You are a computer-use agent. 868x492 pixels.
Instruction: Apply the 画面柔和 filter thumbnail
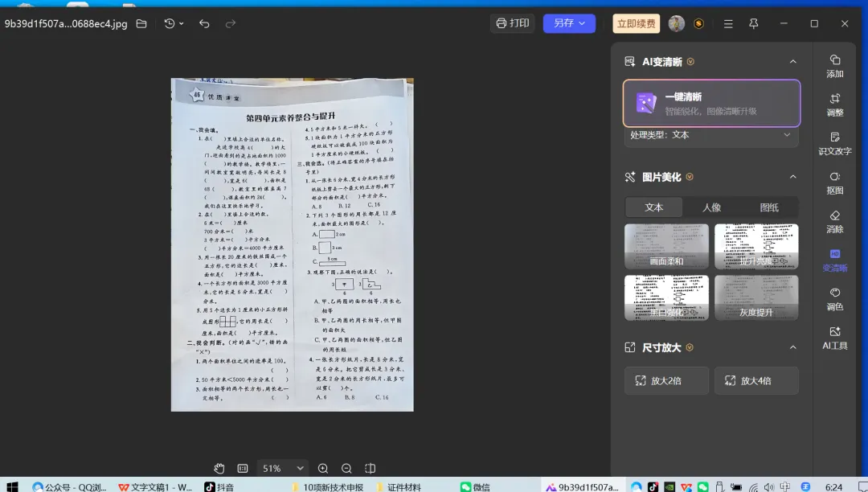tap(666, 246)
